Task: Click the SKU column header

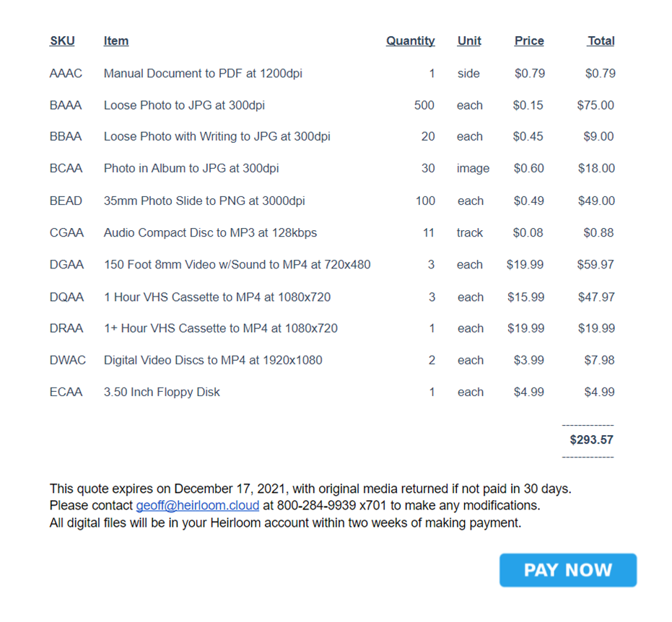Action: click(x=62, y=40)
